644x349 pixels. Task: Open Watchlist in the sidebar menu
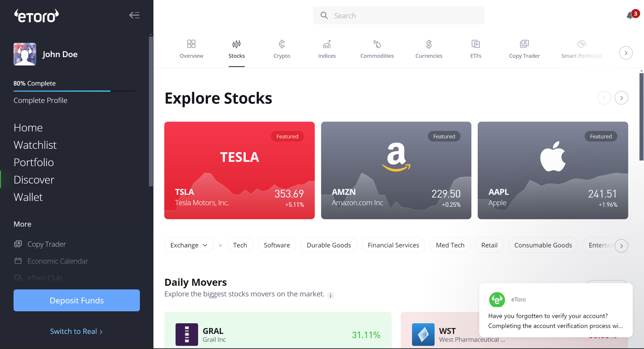[35, 145]
